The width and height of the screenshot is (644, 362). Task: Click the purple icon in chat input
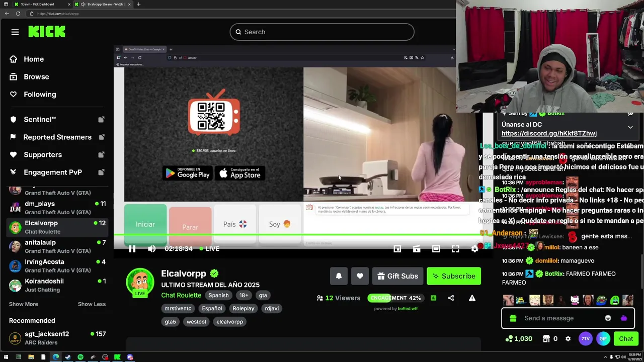(x=624, y=318)
